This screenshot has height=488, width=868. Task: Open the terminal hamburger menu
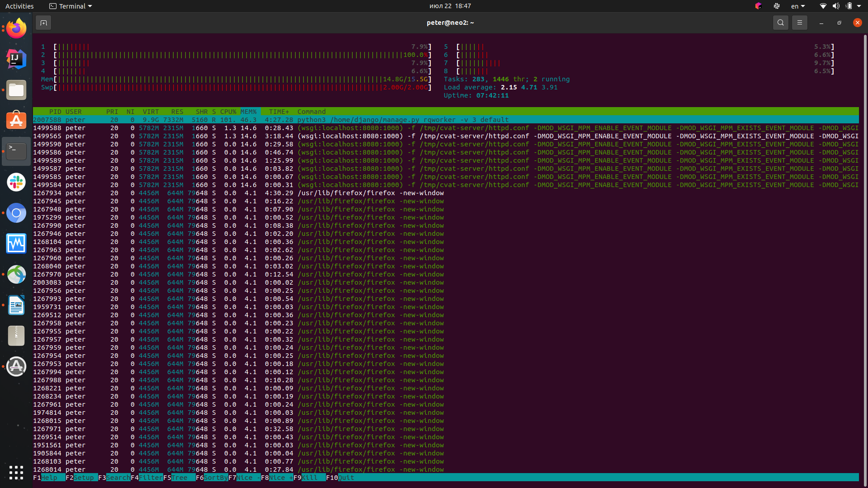pyautogui.click(x=799, y=23)
